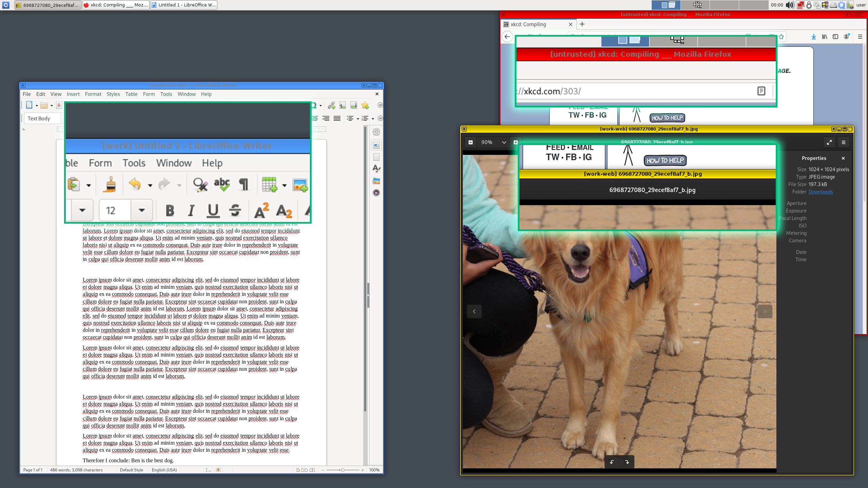This screenshot has height=488, width=868.
Task: Toggle the Firefox sidebar icon
Action: [835, 37]
